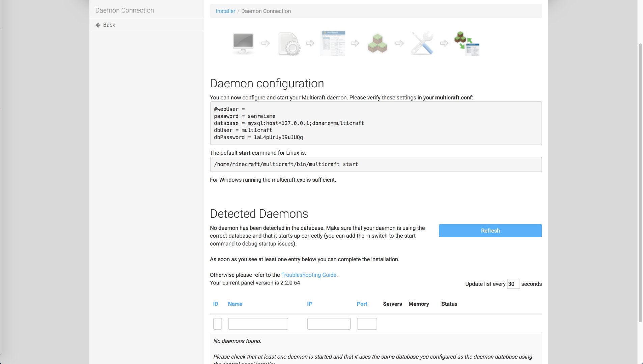Click the monitor icon in installer steps
Screen dimensions: 643x364
pos(243,43)
